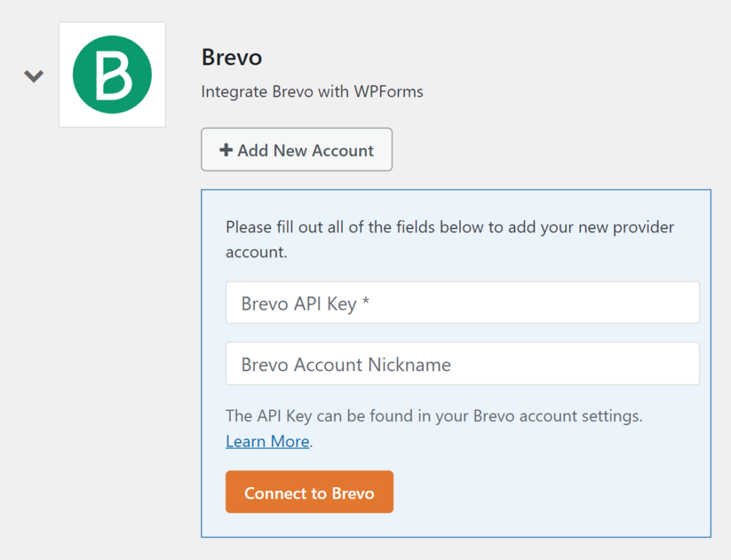Click the orange connect button
731x560 pixels.
pos(309,492)
